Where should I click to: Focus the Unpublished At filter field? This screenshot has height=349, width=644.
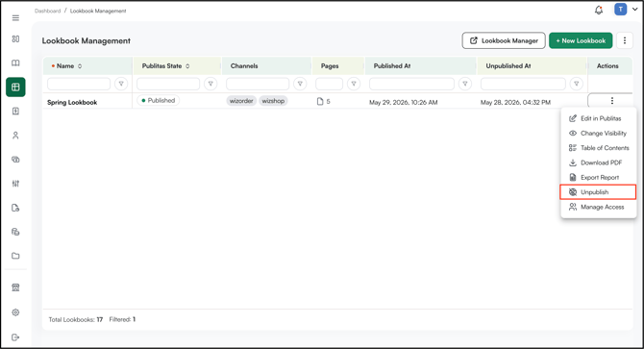tap(523, 84)
